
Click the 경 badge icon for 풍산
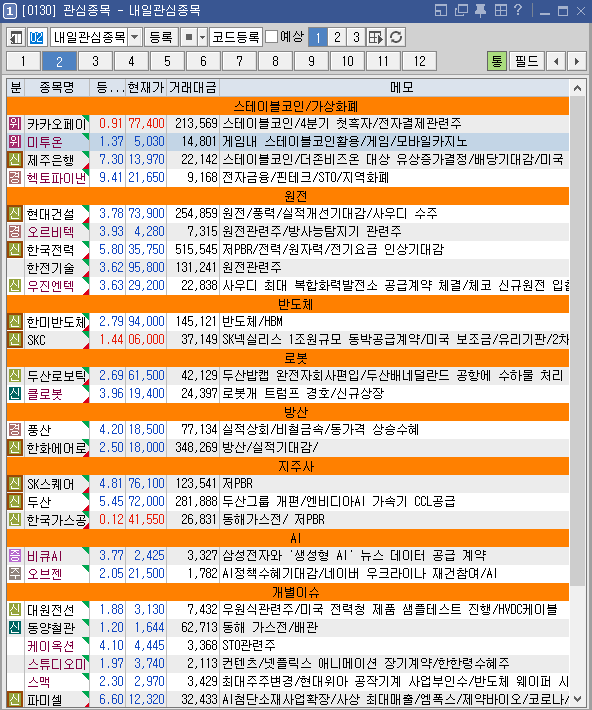tap(15, 429)
